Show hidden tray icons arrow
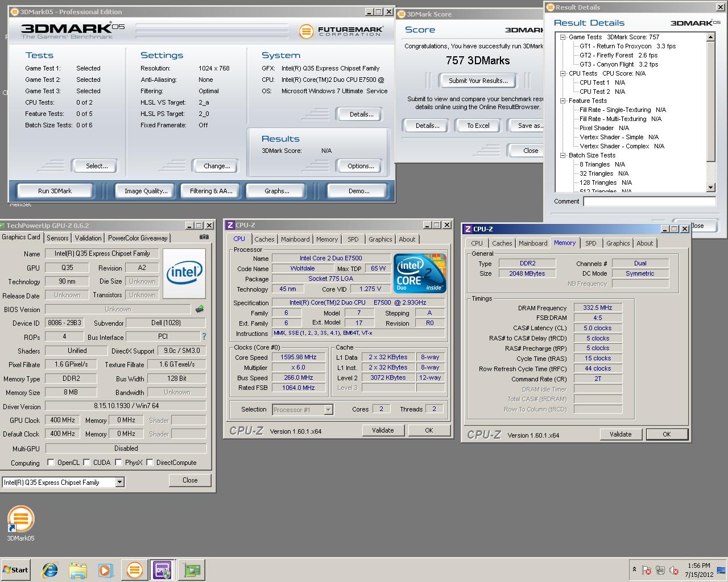This screenshot has height=582, width=728. 634,569
